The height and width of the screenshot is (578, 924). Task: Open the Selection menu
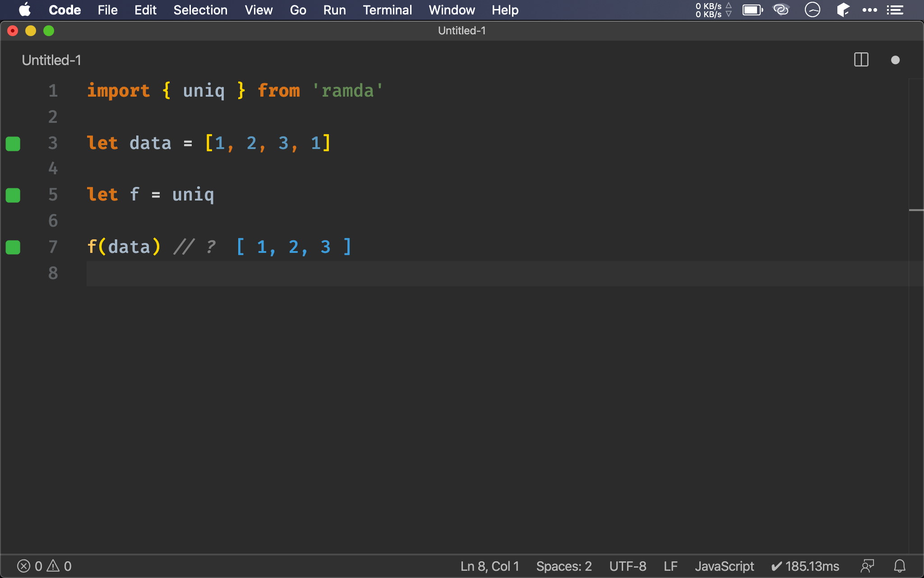point(200,10)
